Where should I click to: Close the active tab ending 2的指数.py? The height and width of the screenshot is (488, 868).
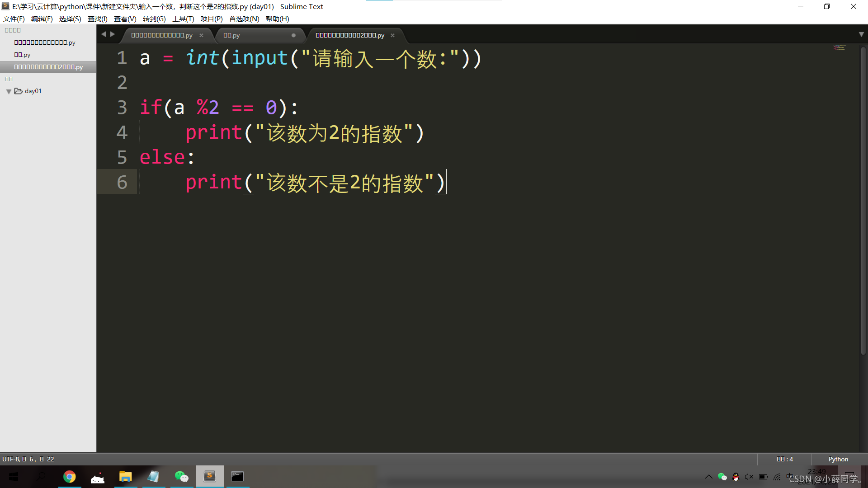coord(392,35)
